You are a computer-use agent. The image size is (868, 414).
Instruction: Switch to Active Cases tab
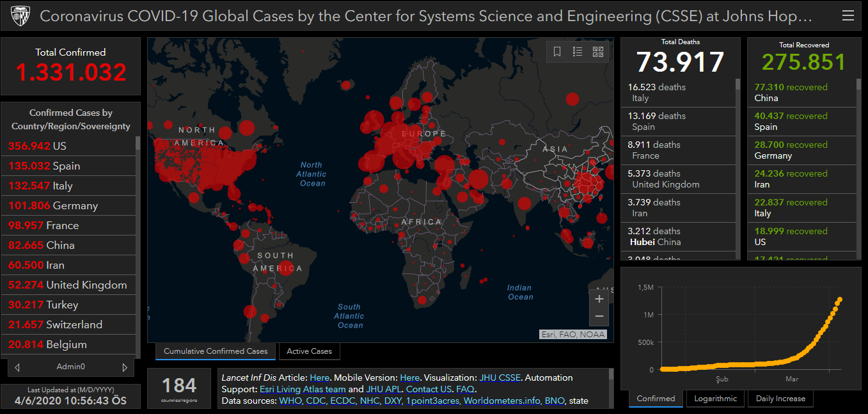(x=310, y=351)
